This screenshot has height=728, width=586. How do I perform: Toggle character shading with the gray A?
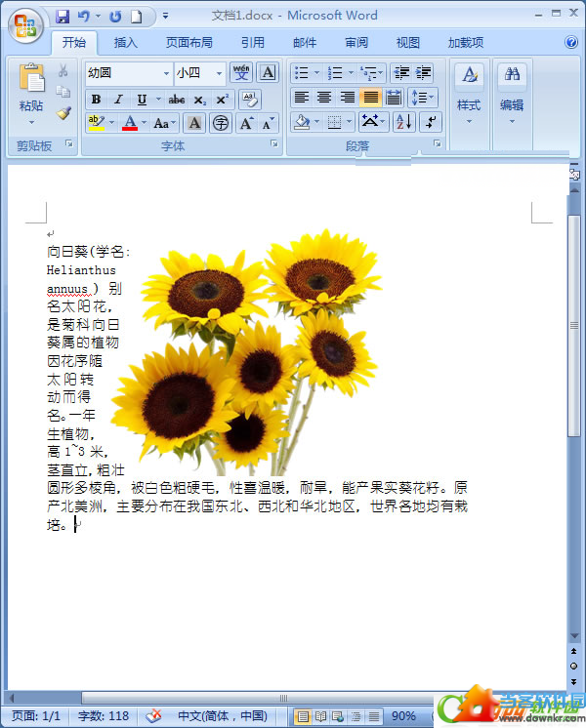pyautogui.click(x=194, y=123)
